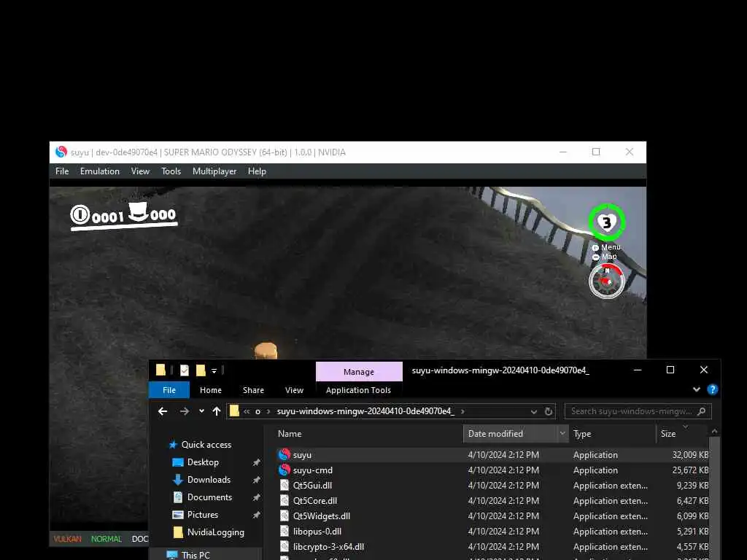Click Properties checkmark icon in quick toolbar
Image resolution: width=747 pixels, height=560 pixels.
tap(185, 370)
